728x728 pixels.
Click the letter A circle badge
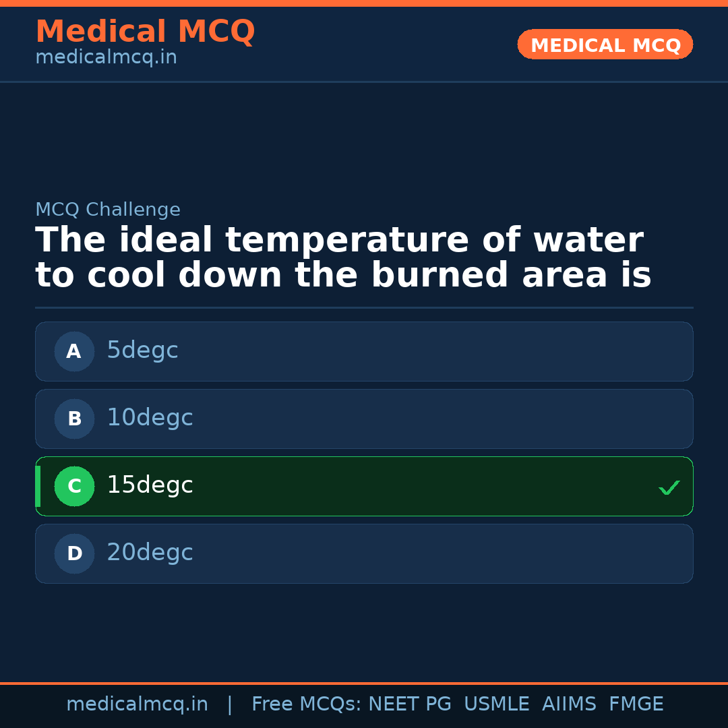(x=74, y=351)
